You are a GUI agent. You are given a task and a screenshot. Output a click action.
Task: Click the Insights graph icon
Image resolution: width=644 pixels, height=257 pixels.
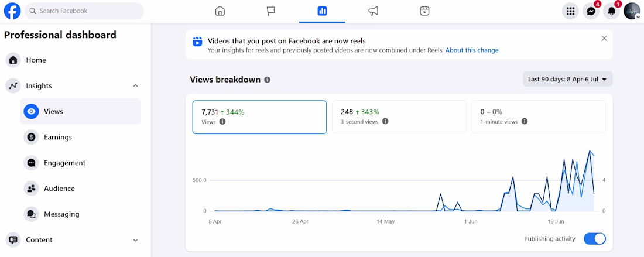click(x=13, y=86)
